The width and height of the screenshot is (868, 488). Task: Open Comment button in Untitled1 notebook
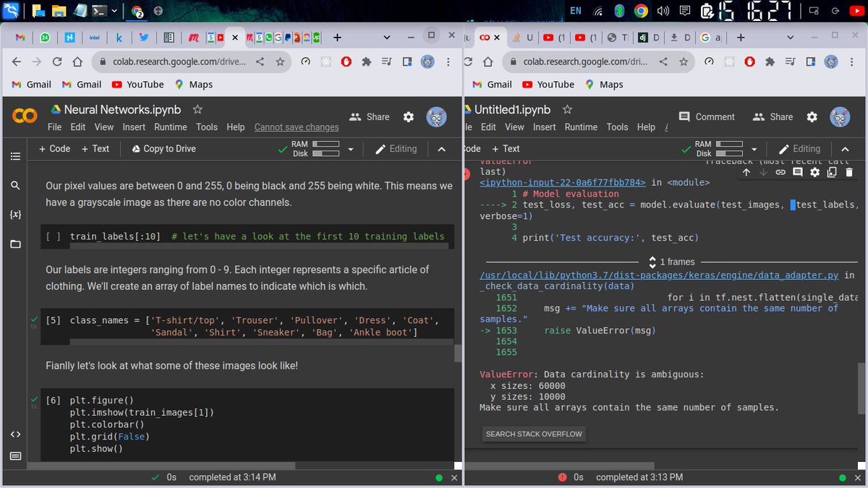tap(707, 116)
